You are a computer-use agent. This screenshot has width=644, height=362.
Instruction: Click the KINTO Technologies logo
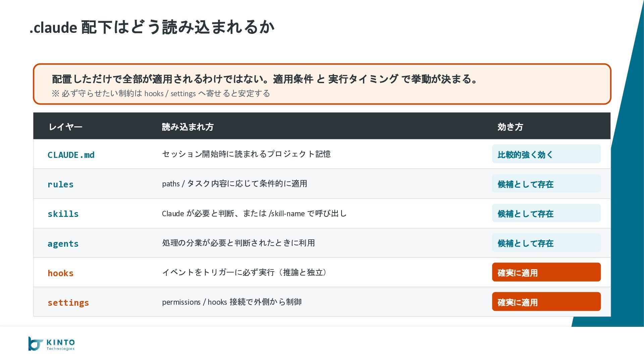[52, 344]
